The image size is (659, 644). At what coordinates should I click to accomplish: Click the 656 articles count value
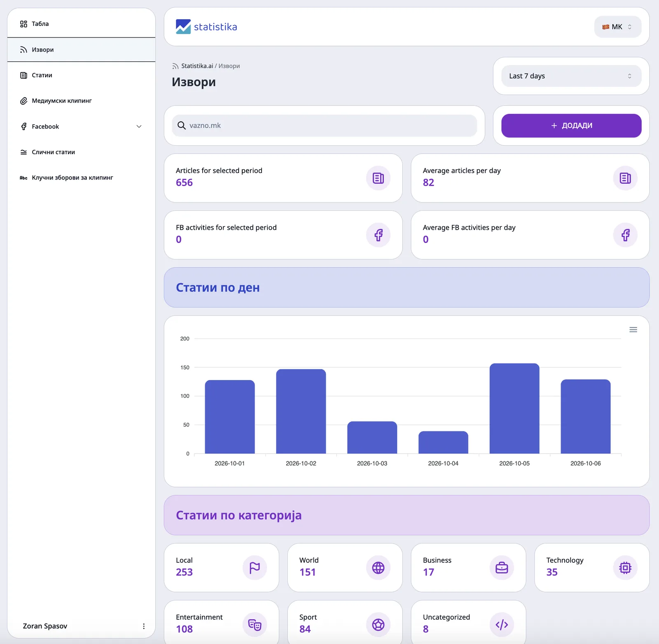(x=184, y=183)
